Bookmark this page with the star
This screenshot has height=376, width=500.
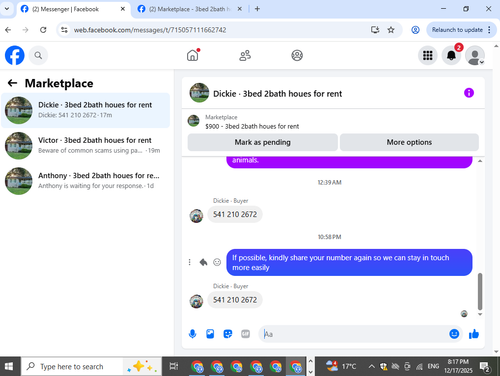pyautogui.click(x=391, y=30)
